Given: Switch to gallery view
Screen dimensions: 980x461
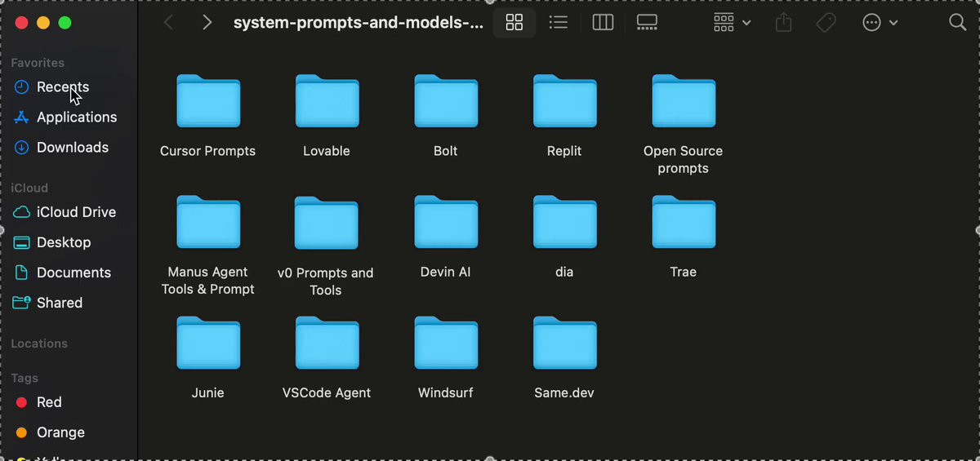Looking at the screenshot, I should point(647,23).
